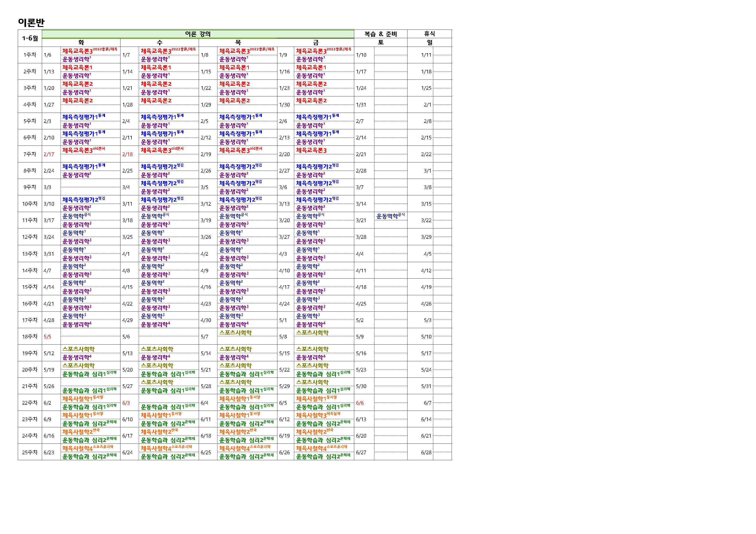Image resolution: width=756 pixels, height=534 pixels.
Task: Select the 18주차 row label
Action: (30, 337)
